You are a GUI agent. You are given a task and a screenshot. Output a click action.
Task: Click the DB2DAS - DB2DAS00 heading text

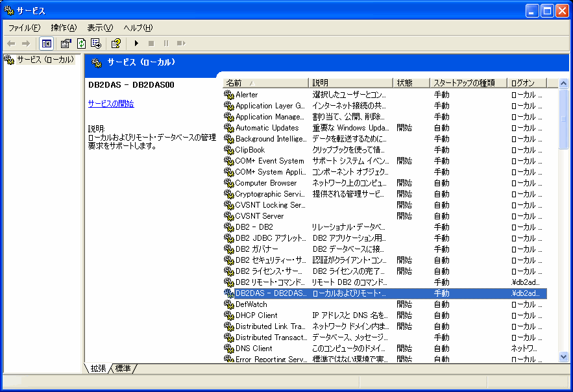[x=131, y=85]
